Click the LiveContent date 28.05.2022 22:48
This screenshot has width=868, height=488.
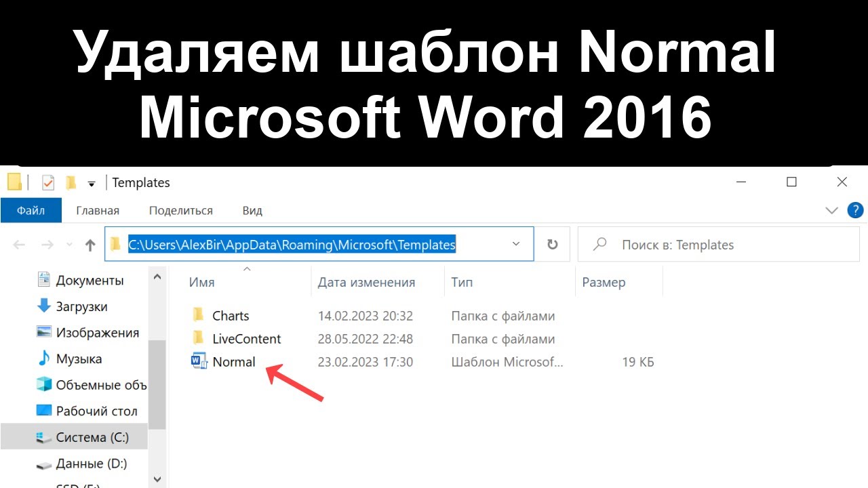(x=366, y=339)
